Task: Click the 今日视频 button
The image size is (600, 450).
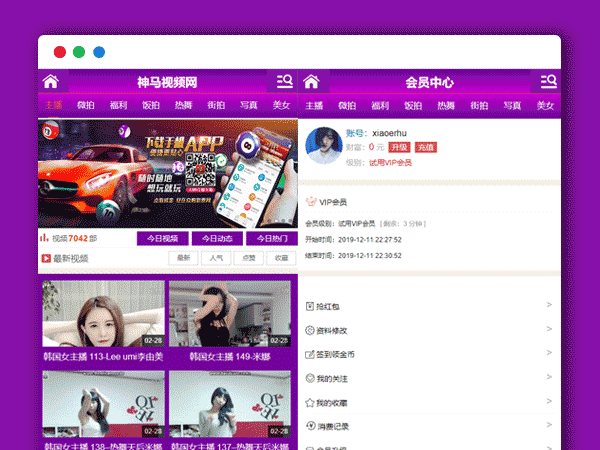Action: [x=162, y=239]
